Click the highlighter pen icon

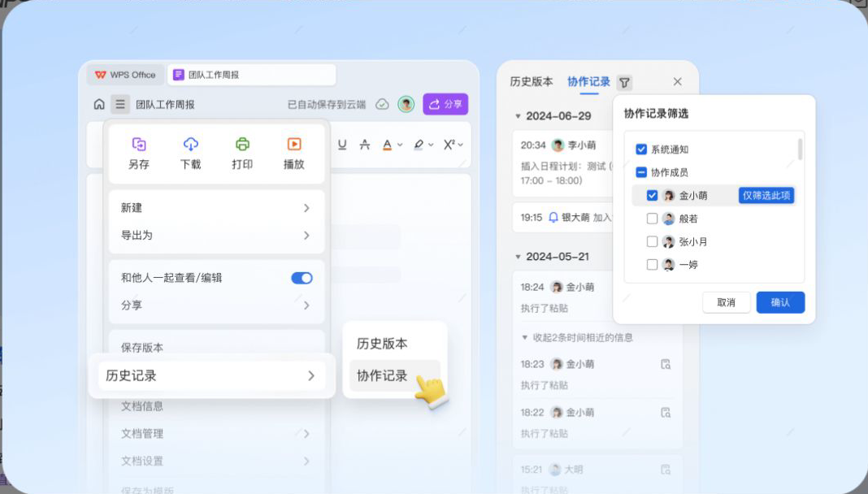(419, 145)
